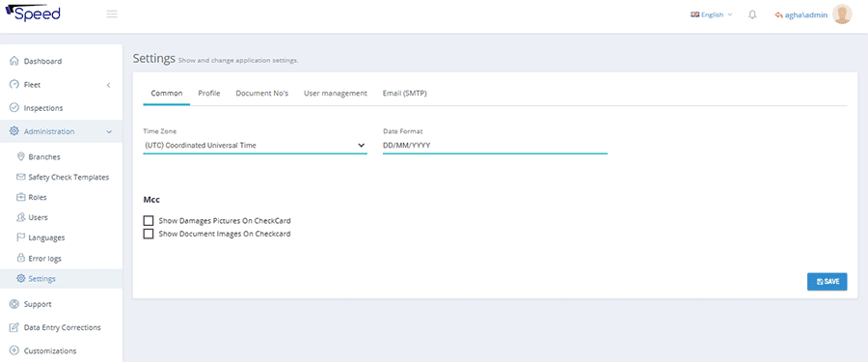Open Safety Check Templates
868x362 pixels.
click(x=68, y=178)
